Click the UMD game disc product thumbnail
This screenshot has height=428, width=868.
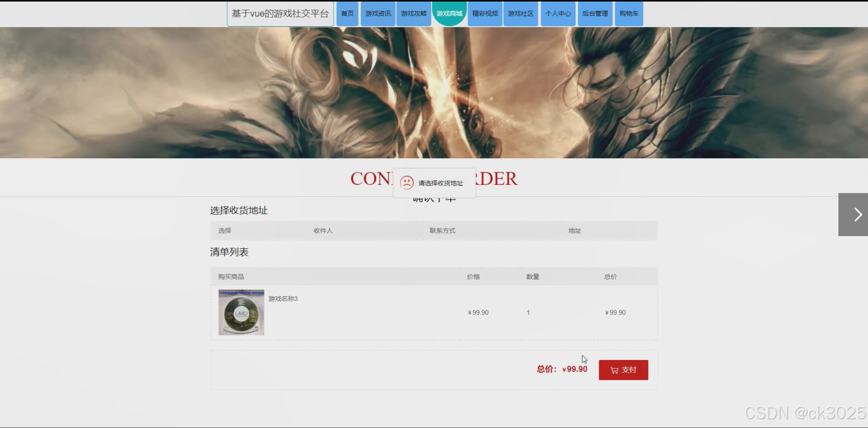pos(241,312)
